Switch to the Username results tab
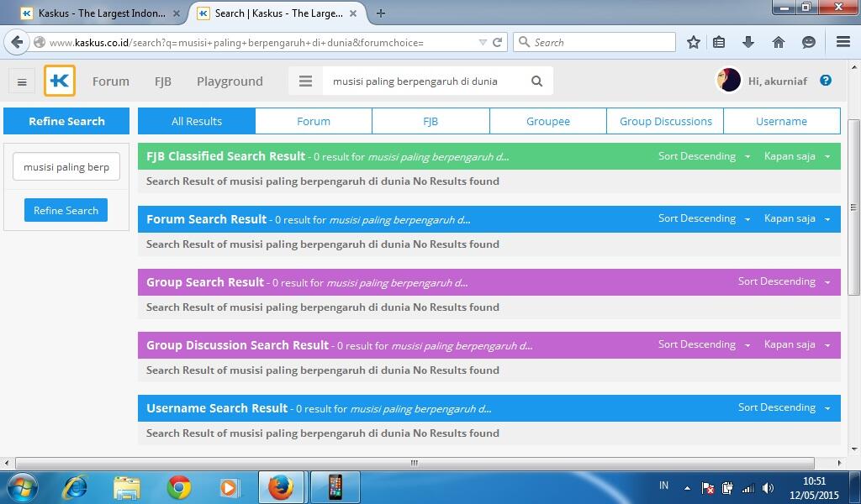Viewport: 861px width, 504px height. (x=781, y=121)
